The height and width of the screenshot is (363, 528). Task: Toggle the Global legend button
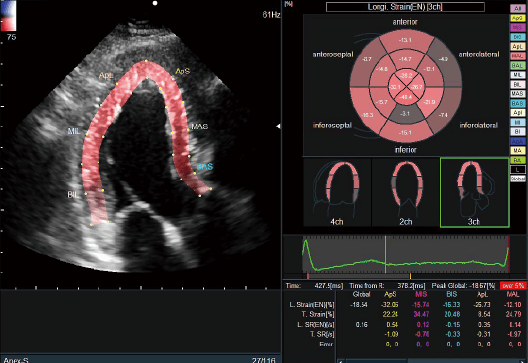click(x=518, y=178)
